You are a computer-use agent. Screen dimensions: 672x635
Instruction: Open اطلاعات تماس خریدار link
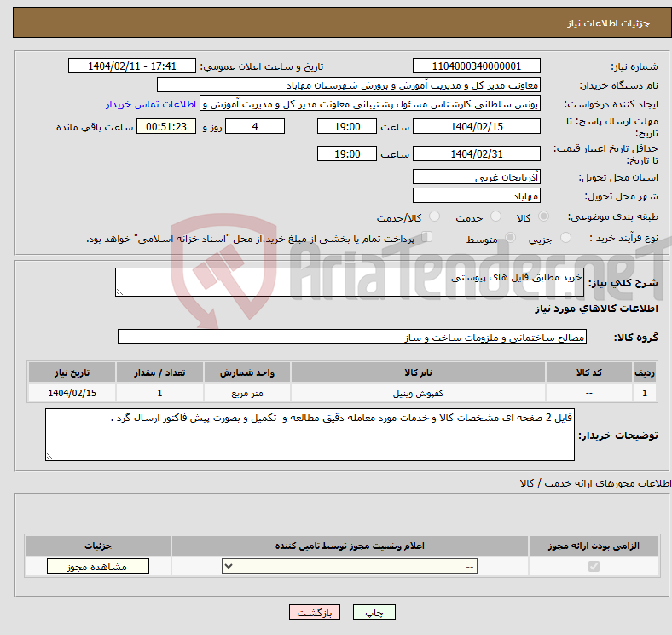(151, 104)
